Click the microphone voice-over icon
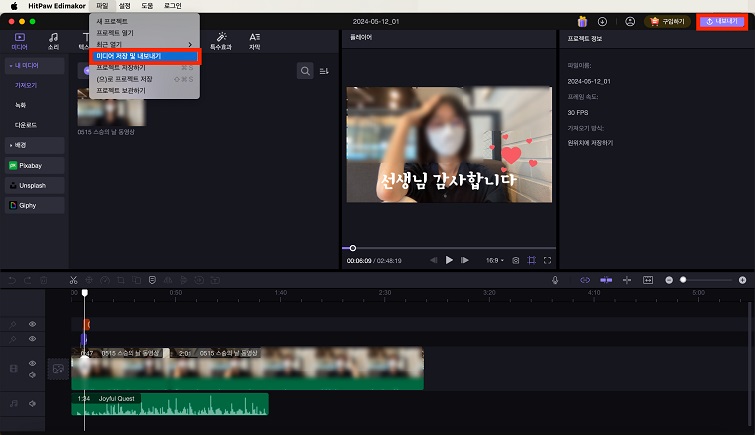 click(555, 280)
